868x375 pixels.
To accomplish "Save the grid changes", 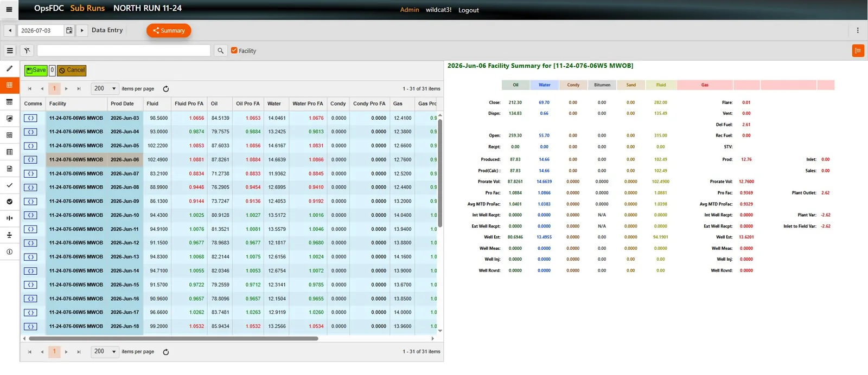I will [x=36, y=70].
